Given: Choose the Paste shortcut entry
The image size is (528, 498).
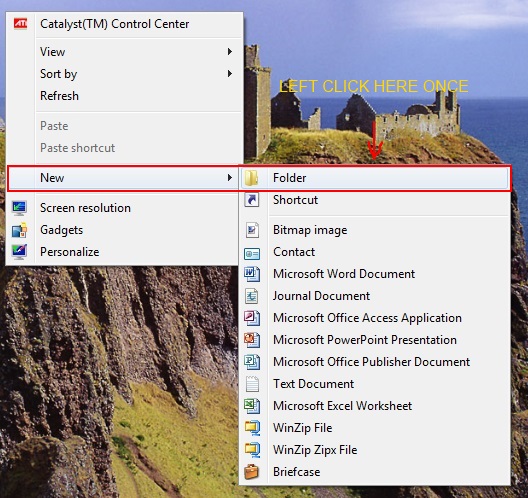Looking at the screenshot, I should point(125,148).
